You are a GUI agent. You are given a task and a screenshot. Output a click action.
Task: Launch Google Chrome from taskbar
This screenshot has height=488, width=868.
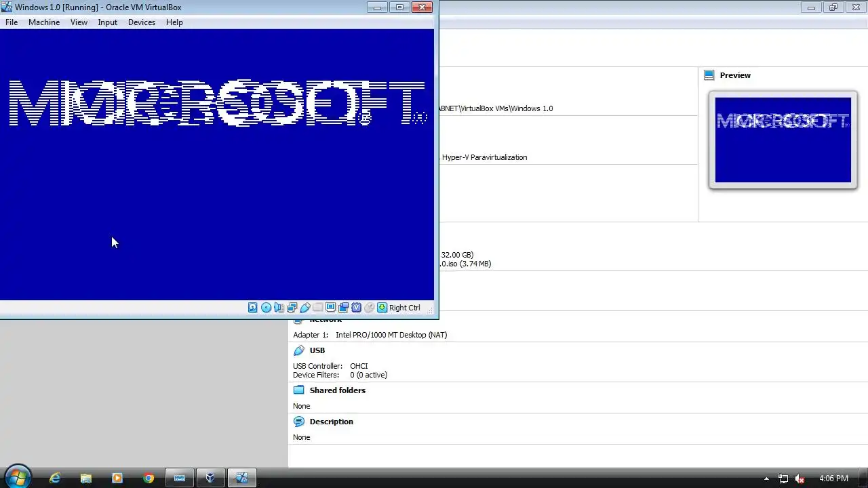[x=149, y=478]
